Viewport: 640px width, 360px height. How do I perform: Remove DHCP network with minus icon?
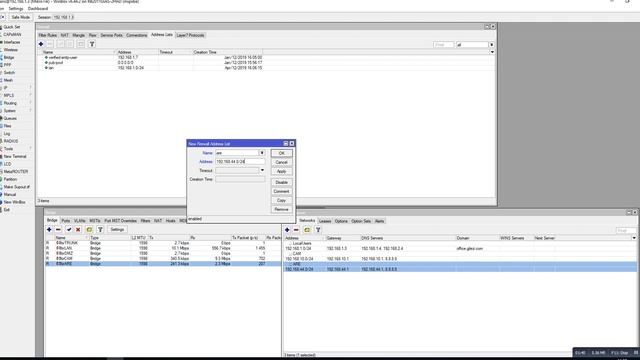tap(296, 230)
